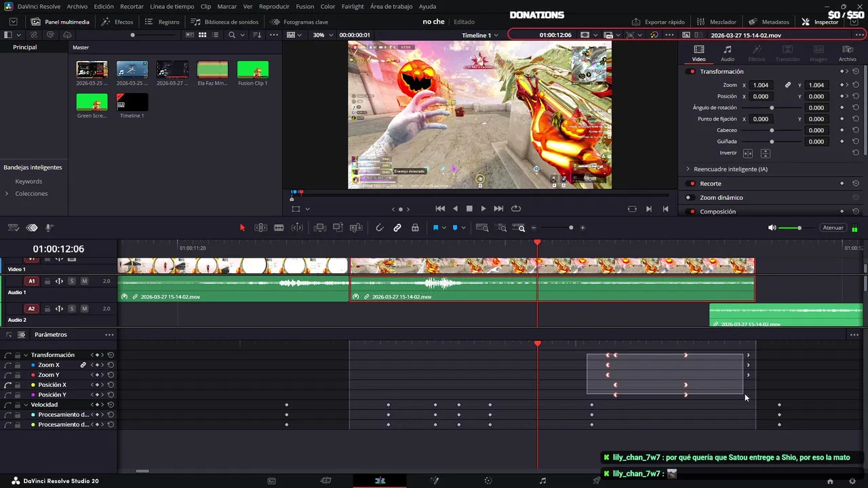868x488 pixels.
Task: Toggle the chain Linked Selection icon
Action: [x=397, y=228]
